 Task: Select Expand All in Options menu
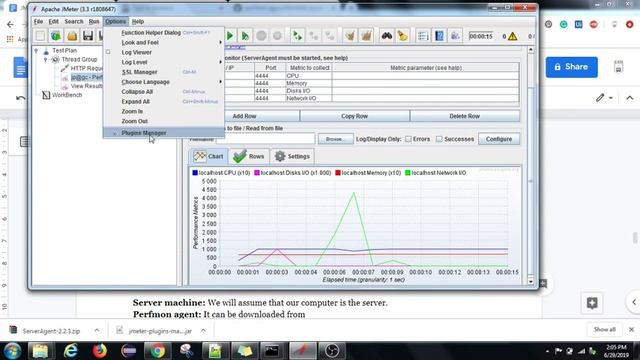coord(163,101)
